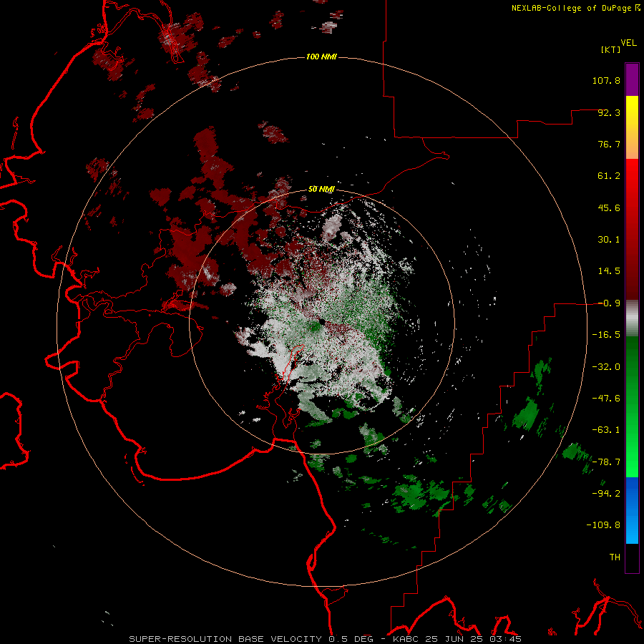Pick the black TH color bar segment
Viewport: 644px width, 644px height.
tap(632, 558)
